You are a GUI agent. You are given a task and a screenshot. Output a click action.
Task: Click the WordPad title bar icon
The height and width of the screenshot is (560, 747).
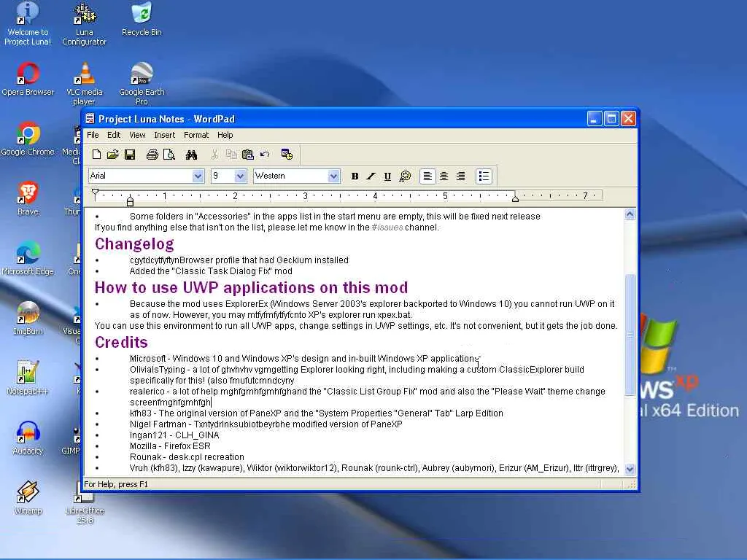[90, 119]
